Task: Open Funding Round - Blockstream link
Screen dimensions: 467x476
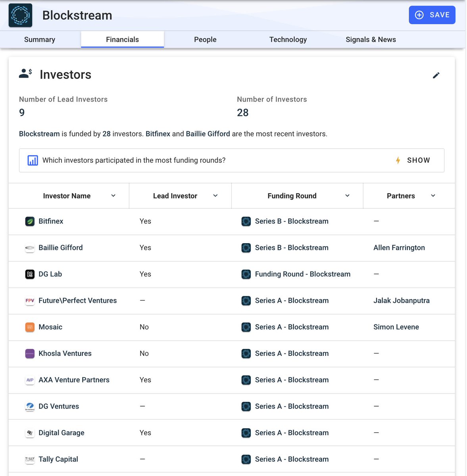Action: click(303, 274)
